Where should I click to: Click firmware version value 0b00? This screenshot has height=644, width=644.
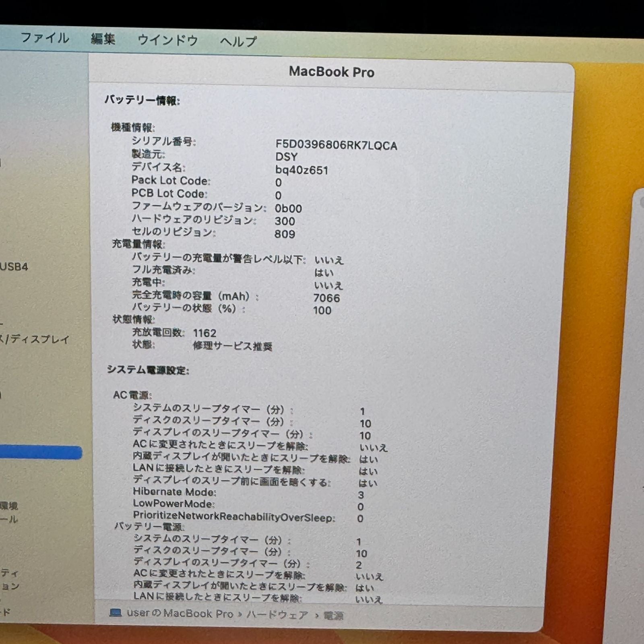pyautogui.click(x=288, y=208)
